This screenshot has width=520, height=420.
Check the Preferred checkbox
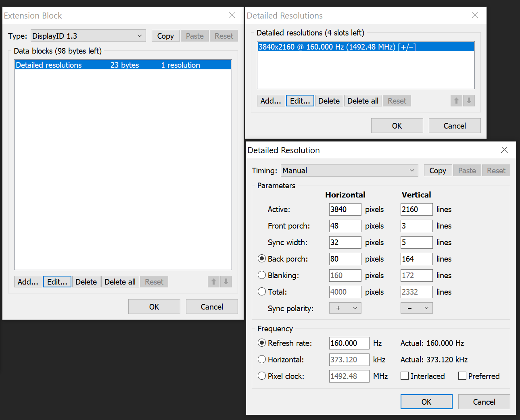click(462, 376)
